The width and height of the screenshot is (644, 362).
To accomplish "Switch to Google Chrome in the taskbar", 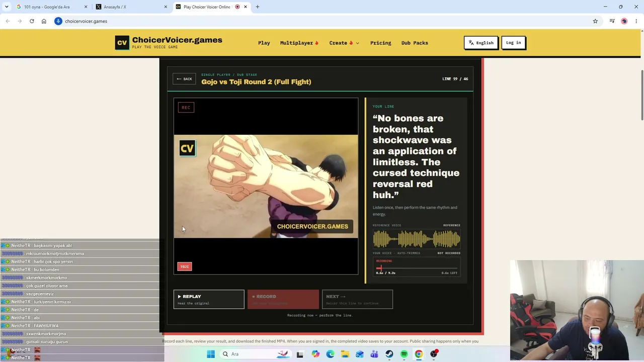I will (x=419, y=354).
